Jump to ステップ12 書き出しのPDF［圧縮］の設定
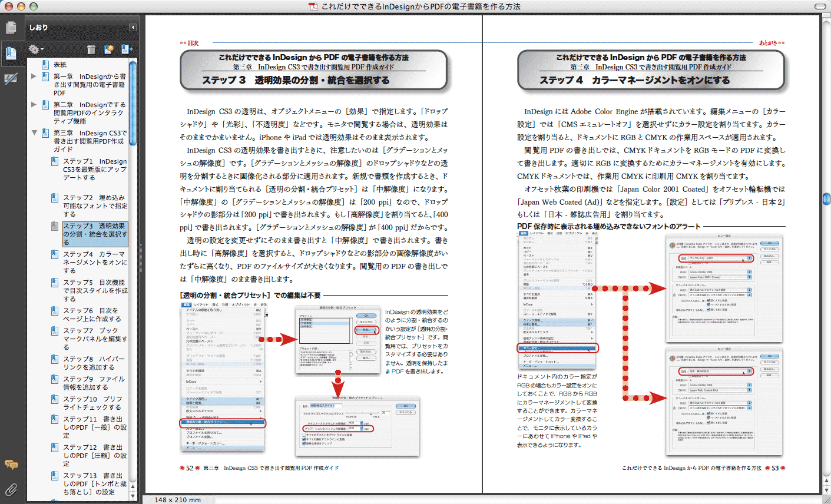This screenshot has height=504, width=831. point(95,456)
